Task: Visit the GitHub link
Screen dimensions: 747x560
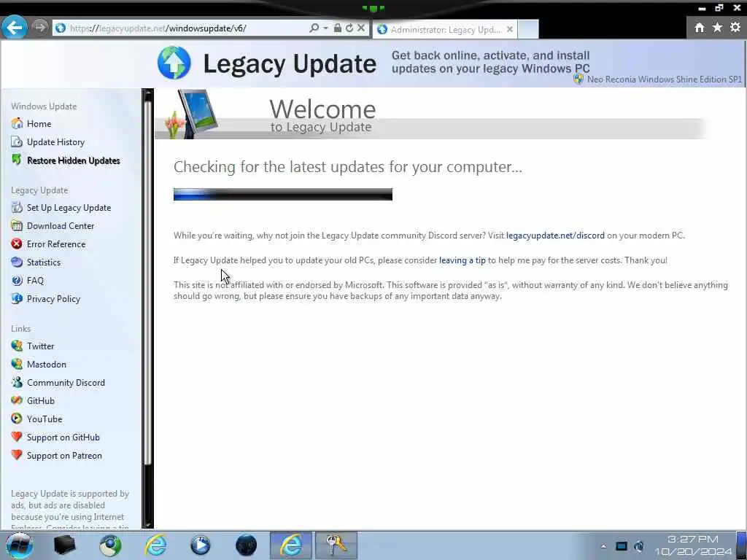Action: pyautogui.click(x=41, y=401)
